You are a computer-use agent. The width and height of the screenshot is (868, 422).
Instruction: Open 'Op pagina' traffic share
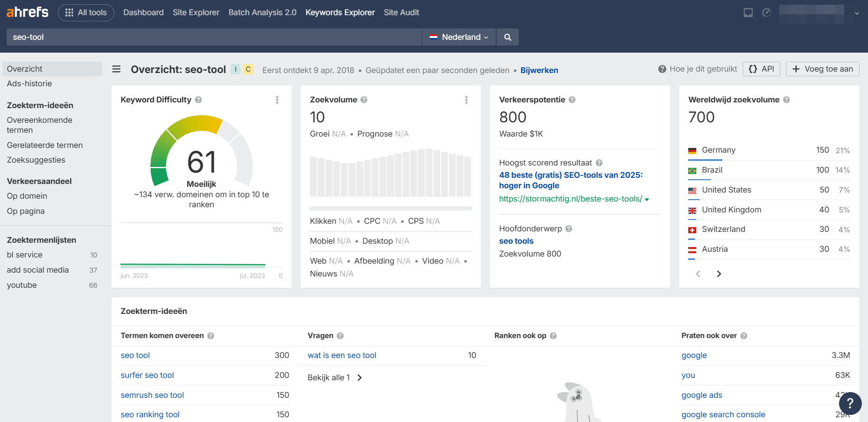click(x=26, y=211)
